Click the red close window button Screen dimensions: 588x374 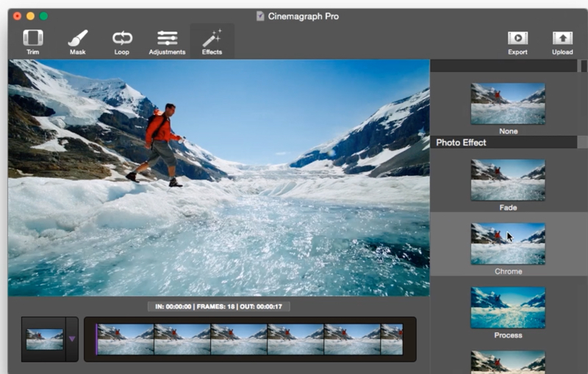[17, 16]
